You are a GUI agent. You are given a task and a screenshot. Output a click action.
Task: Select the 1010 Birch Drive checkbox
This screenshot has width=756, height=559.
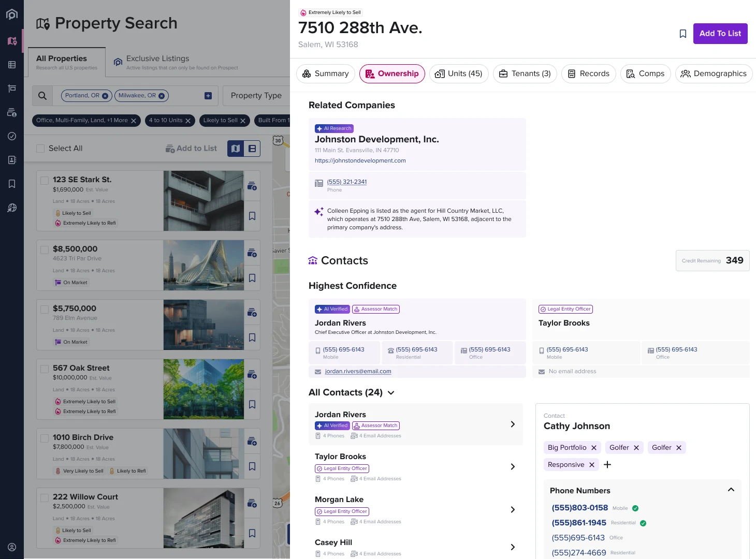coord(45,438)
